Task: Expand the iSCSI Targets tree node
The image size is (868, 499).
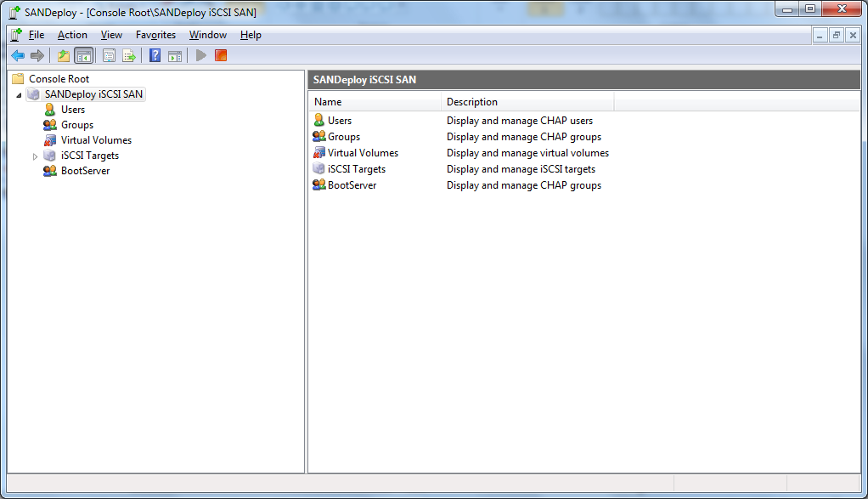Action: tap(35, 156)
